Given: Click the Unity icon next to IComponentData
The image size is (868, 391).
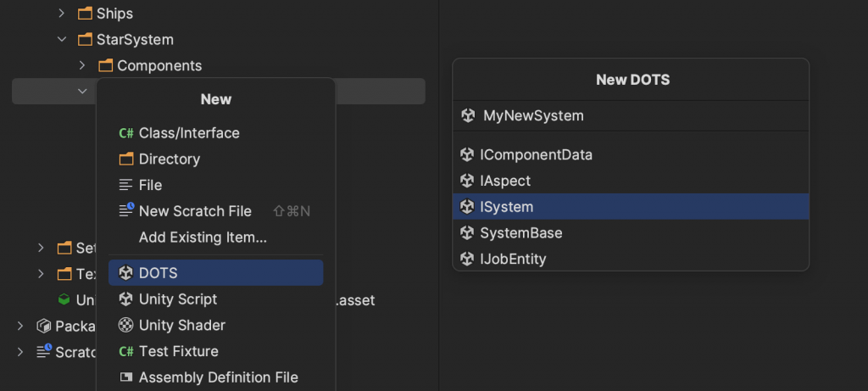Looking at the screenshot, I should point(466,155).
